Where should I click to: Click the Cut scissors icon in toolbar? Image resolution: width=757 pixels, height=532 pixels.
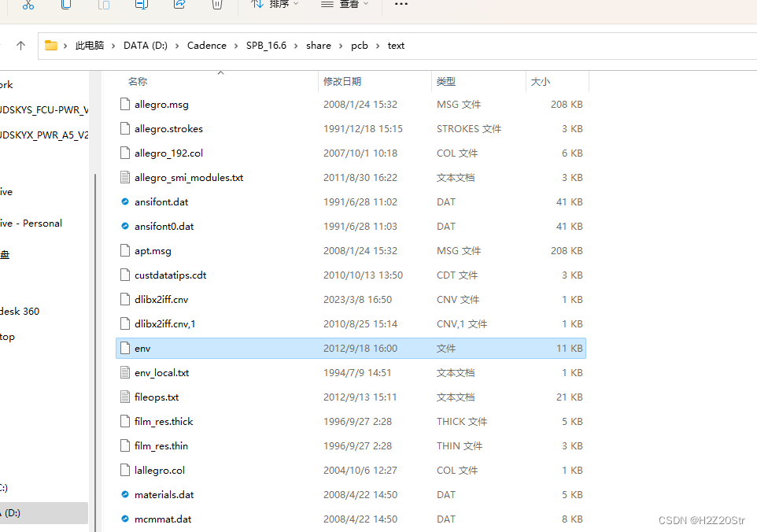click(28, 5)
